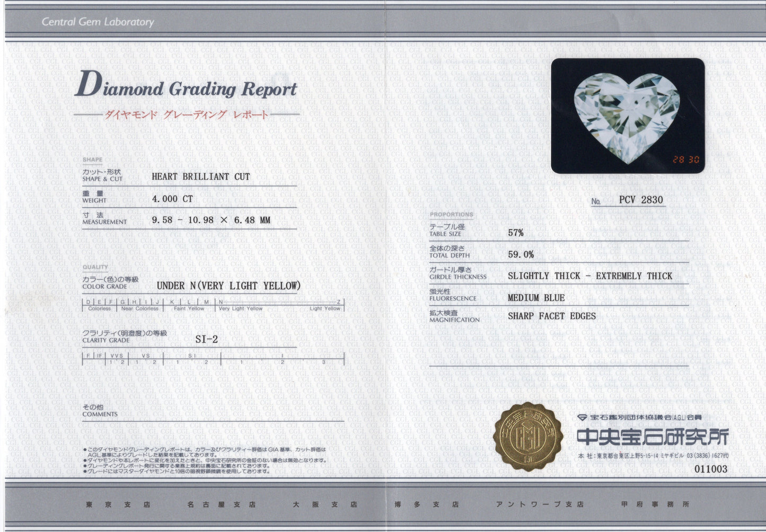Click the clarity grade scale bar
This screenshot has width=766, height=532.
[213, 359]
